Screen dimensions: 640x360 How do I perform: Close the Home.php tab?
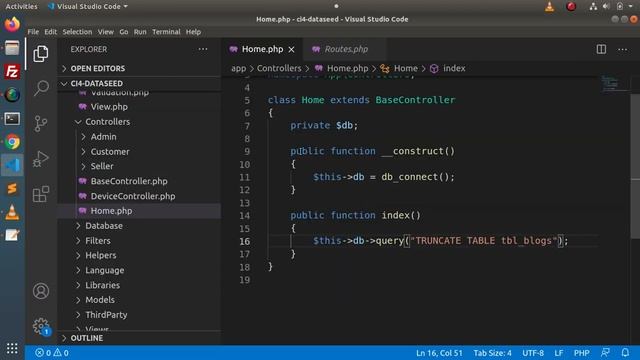coord(291,49)
